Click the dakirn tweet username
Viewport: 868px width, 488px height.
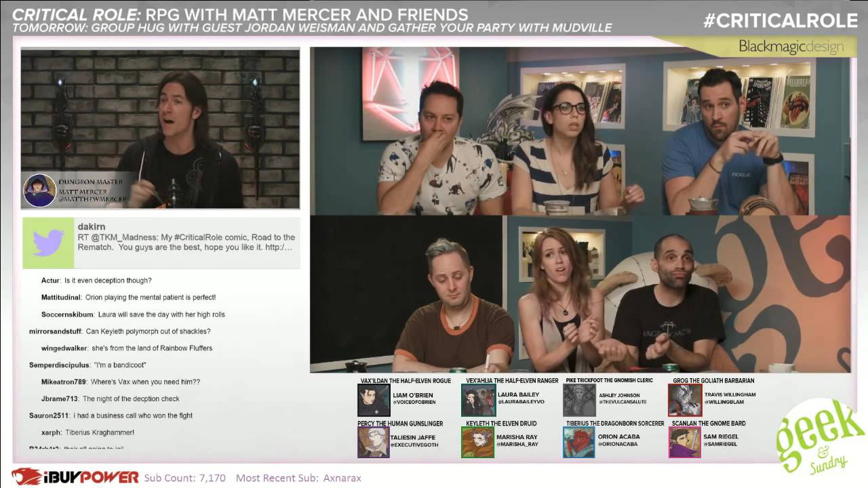[x=92, y=226]
